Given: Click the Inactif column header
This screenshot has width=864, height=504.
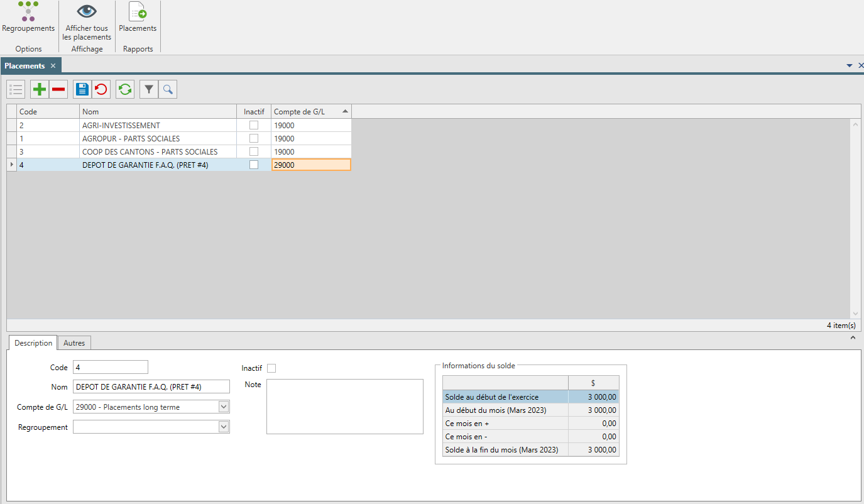Looking at the screenshot, I should pyautogui.click(x=254, y=111).
